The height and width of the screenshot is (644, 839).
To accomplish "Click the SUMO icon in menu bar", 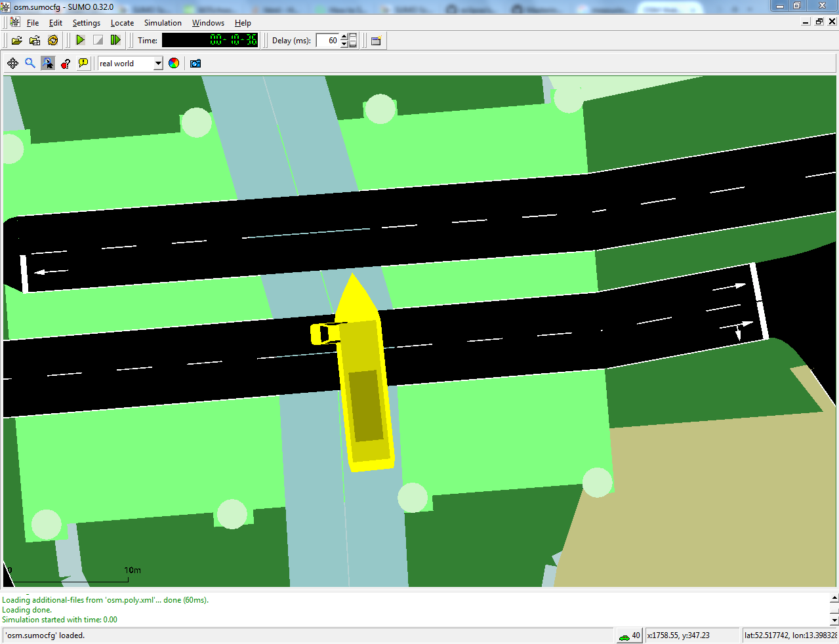I will [15, 22].
